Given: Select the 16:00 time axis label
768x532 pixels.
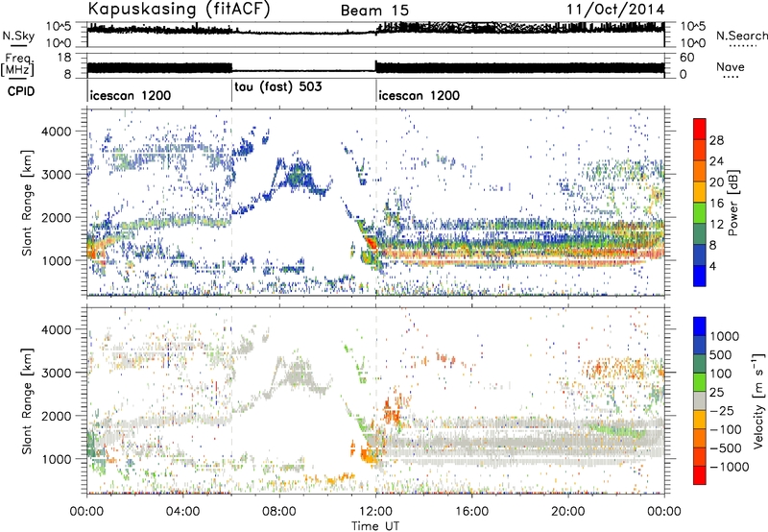Looking at the screenshot, I should 471,512.
